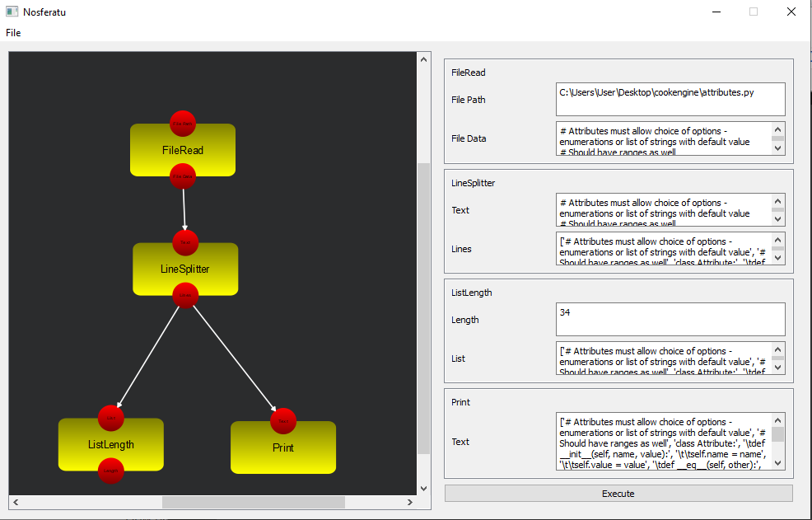Screen dimensions: 812x520
Task: Click graph canvas horizontal scroll-right arrow
Action: pos(410,502)
